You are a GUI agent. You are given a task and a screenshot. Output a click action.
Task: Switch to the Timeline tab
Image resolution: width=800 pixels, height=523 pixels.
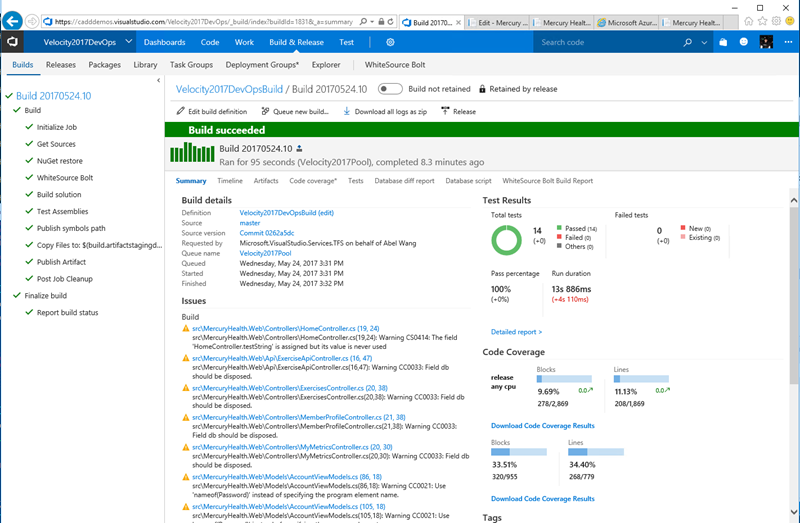230,181
